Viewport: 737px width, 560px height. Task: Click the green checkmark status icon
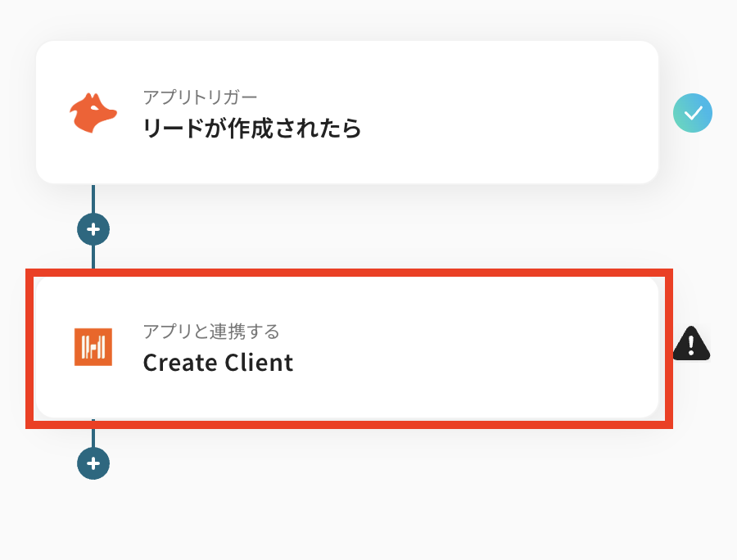coord(693,114)
